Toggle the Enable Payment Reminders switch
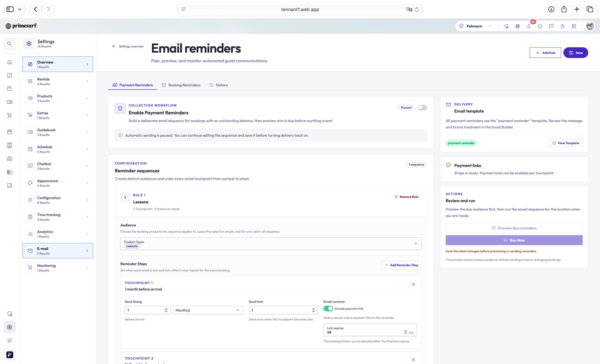 click(422, 108)
